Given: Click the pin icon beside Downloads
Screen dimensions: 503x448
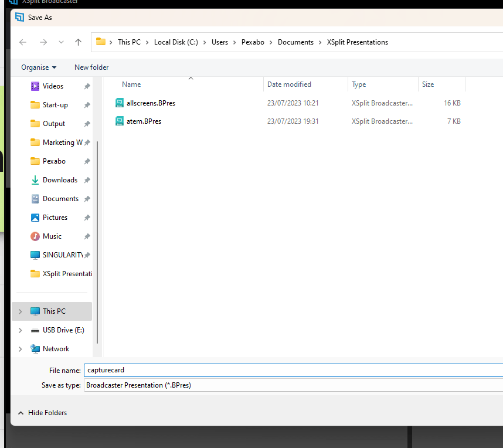Looking at the screenshot, I should [87, 180].
